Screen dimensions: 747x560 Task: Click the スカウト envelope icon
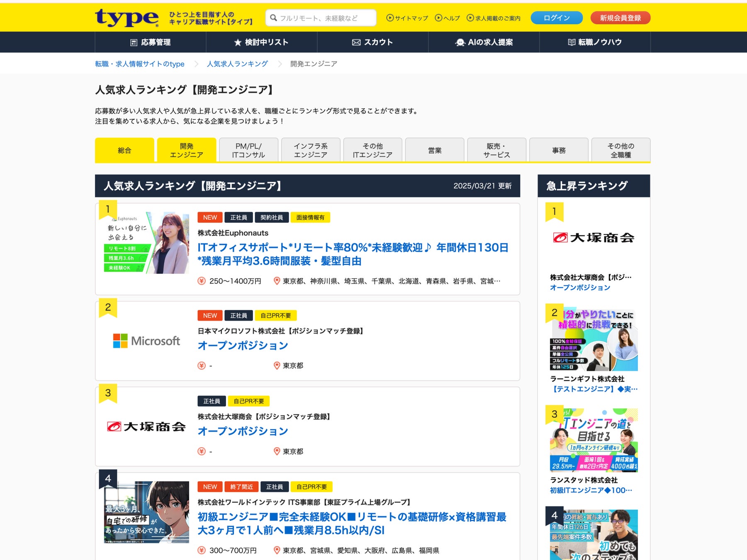(x=356, y=42)
